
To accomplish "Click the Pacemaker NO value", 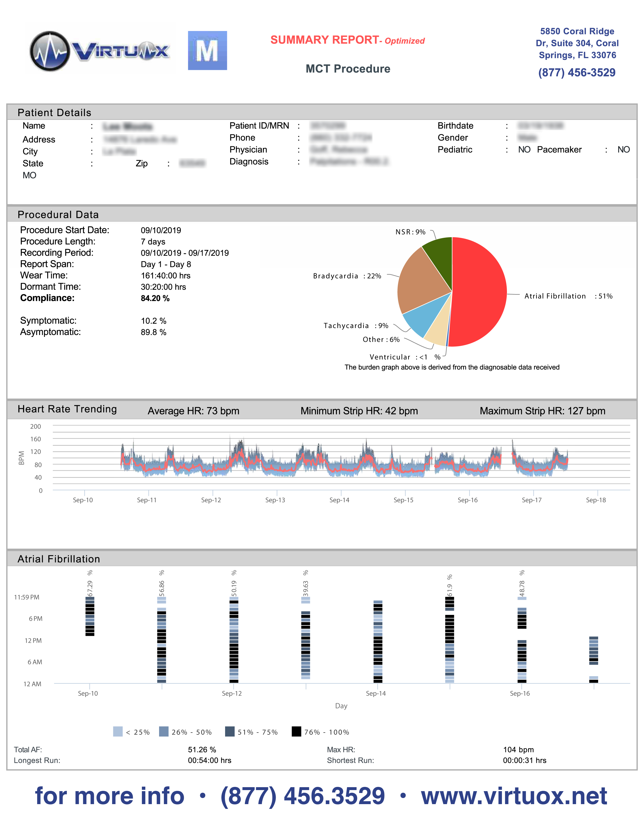I will [x=624, y=149].
